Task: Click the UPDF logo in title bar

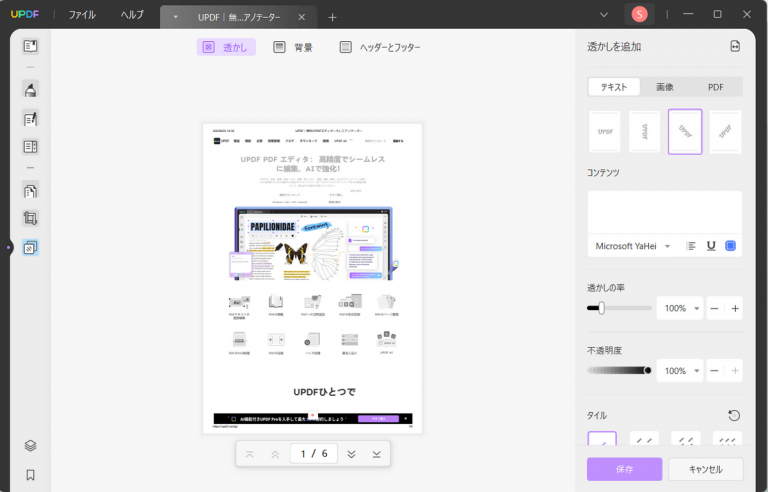Action: [x=25, y=14]
